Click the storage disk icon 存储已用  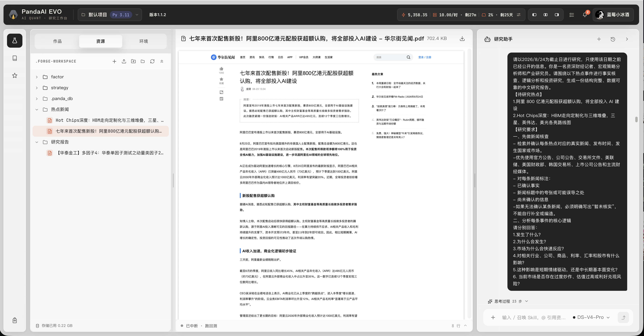pyautogui.click(x=37, y=326)
